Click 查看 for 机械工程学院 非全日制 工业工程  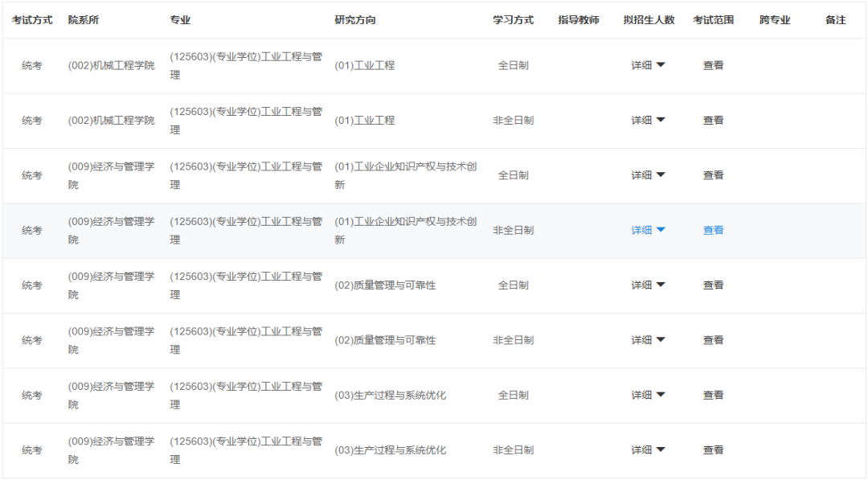pyautogui.click(x=713, y=120)
